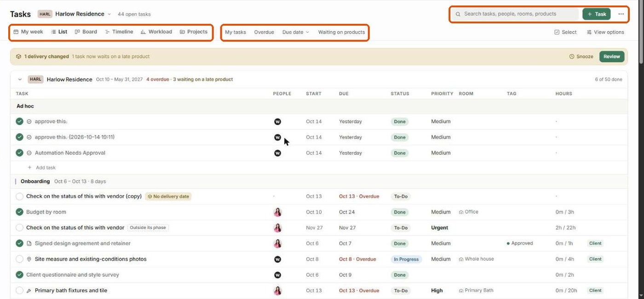Click the Outside its phase badge
Image resolution: width=644 pixels, height=299 pixels.
coord(148,227)
